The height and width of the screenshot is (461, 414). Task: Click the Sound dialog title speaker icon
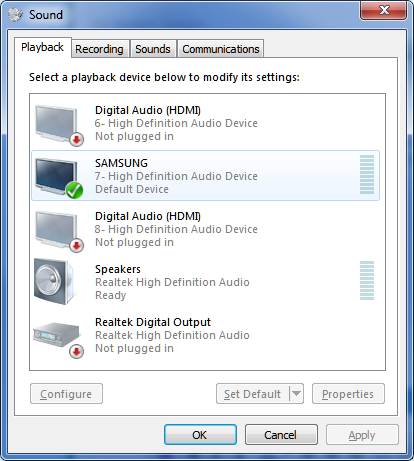click(15, 15)
